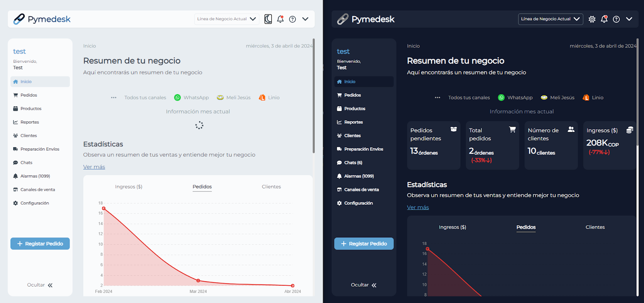The width and height of the screenshot is (644, 303).
Task: Filter by WhatsApp channel in light panel
Action: coord(192,97)
